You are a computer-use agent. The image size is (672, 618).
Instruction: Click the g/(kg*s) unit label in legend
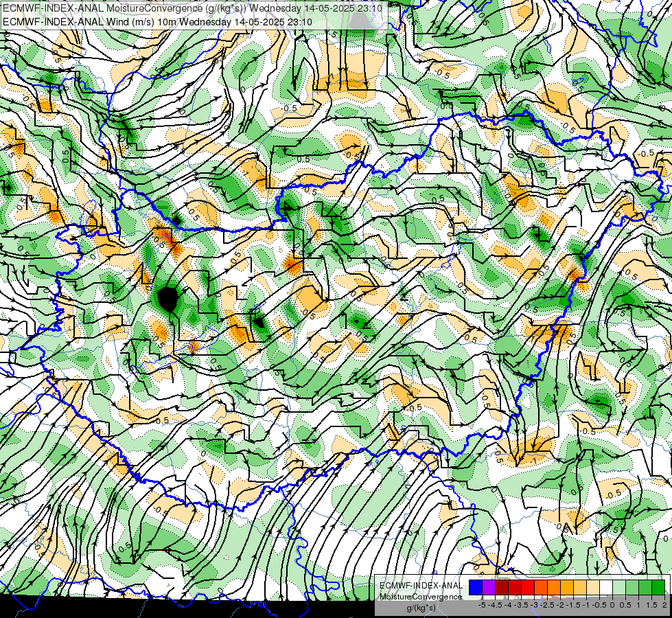click(x=421, y=608)
